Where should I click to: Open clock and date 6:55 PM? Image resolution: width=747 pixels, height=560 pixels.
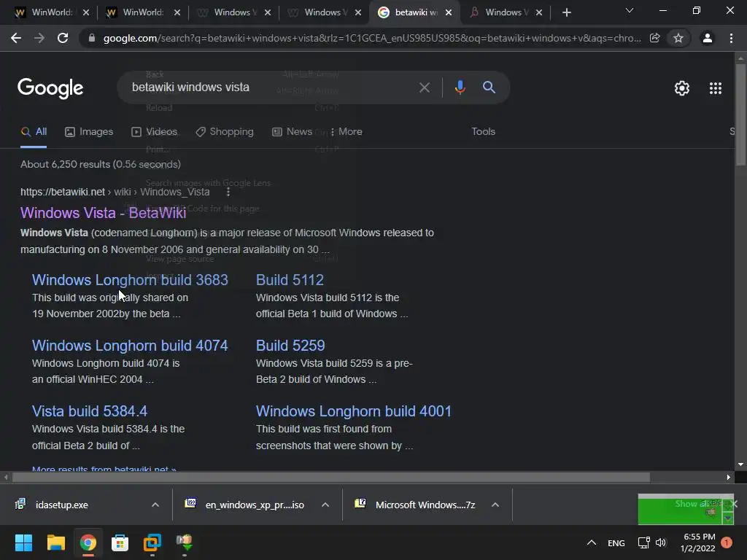point(698,542)
